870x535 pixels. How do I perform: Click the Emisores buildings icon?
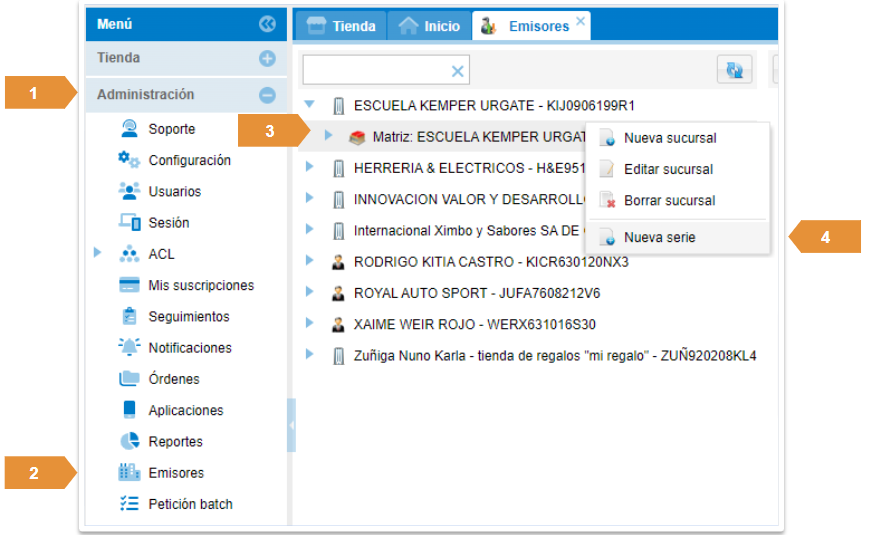click(x=129, y=473)
